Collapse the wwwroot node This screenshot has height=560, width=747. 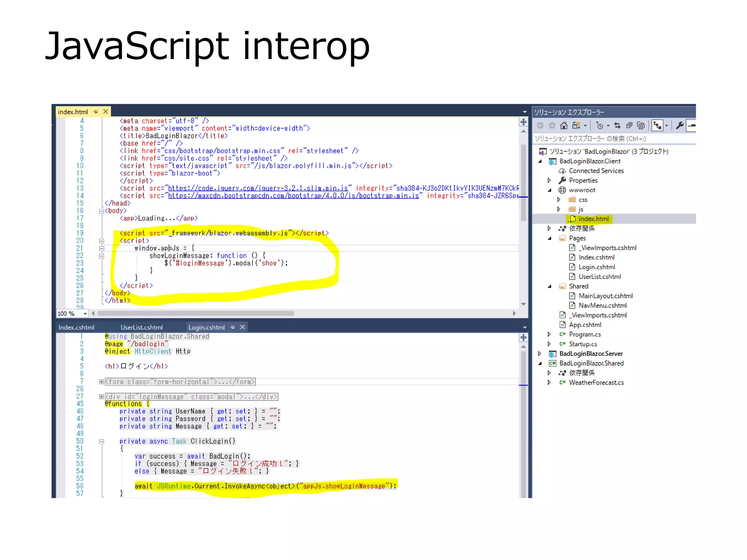click(549, 190)
